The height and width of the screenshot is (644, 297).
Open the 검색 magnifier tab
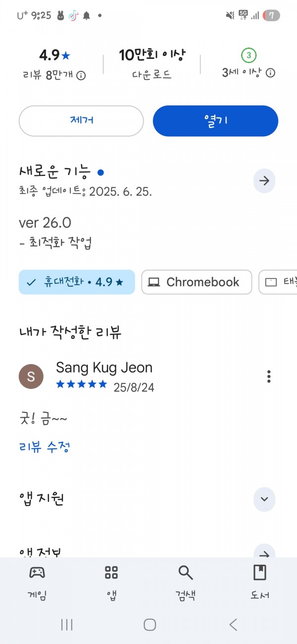(x=185, y=582)
